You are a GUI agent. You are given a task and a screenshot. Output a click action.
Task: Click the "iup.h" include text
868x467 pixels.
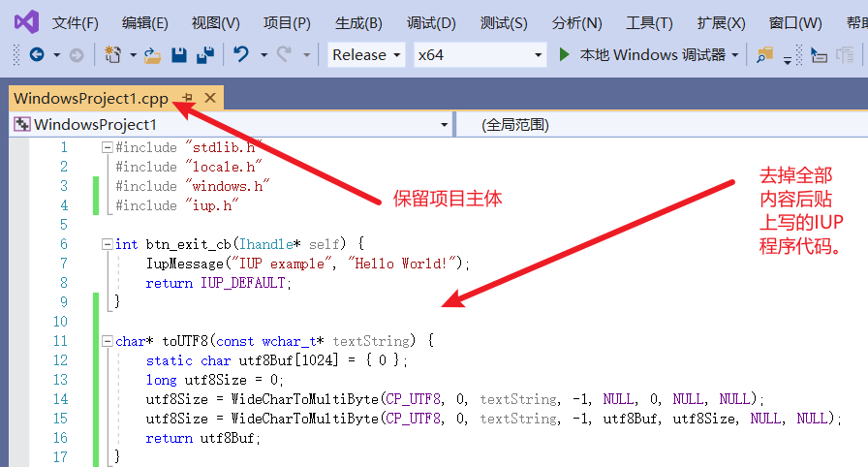[x=212, y=205]
